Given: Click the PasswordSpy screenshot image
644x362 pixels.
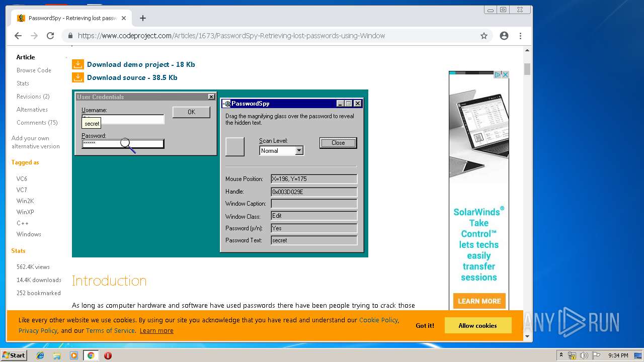Looking at the screenshot, I should click(x=220, y=173).
